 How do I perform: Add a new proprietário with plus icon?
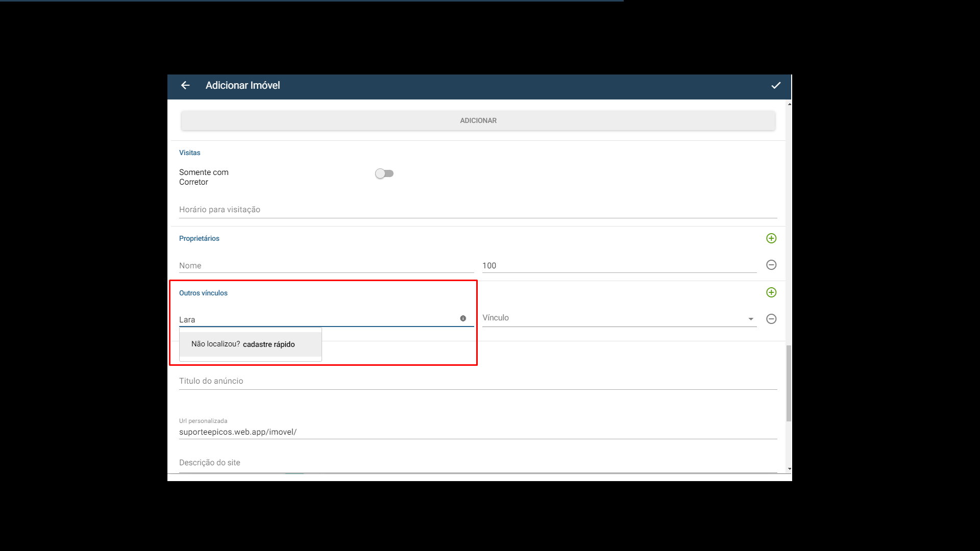point(771,238)
